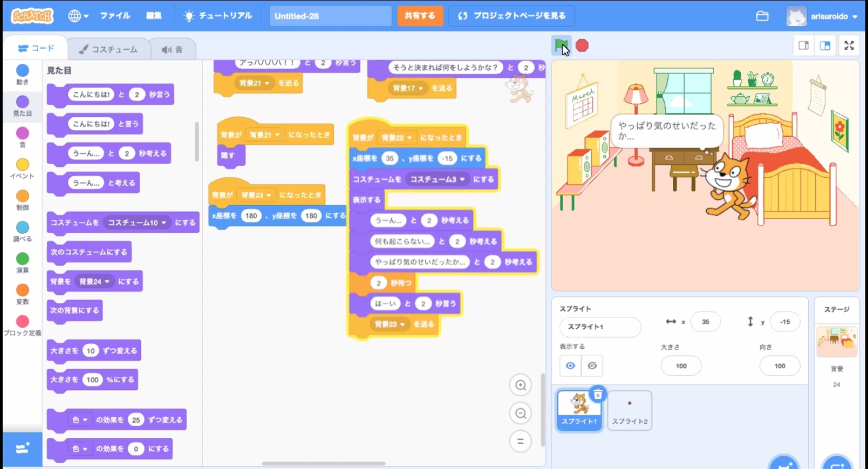Screen dimensions: 868x469
Task: Click the 共有する button
Action: coord(420,16)
